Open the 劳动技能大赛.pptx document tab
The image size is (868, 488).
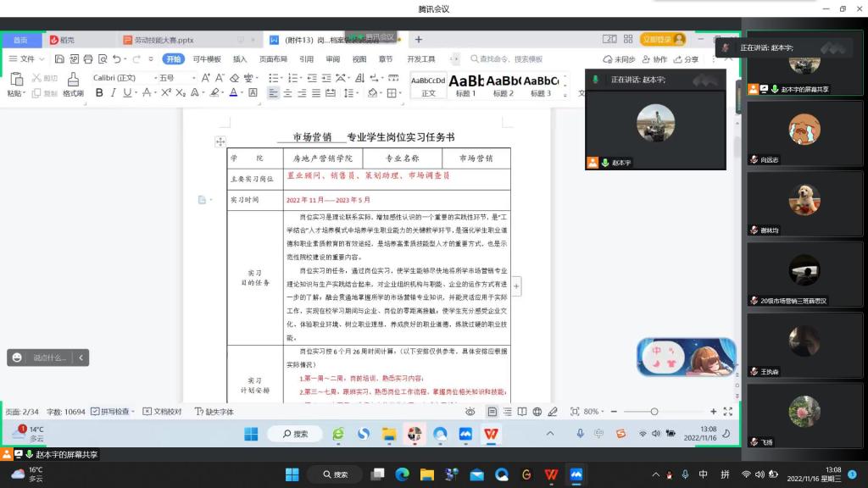164,40
